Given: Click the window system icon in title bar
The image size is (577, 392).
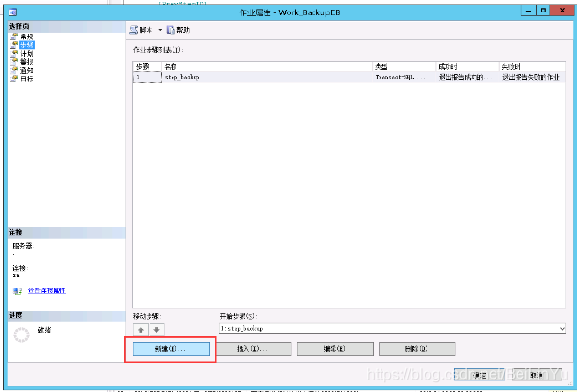Looking at the screenshot, I should pos(12,12).
